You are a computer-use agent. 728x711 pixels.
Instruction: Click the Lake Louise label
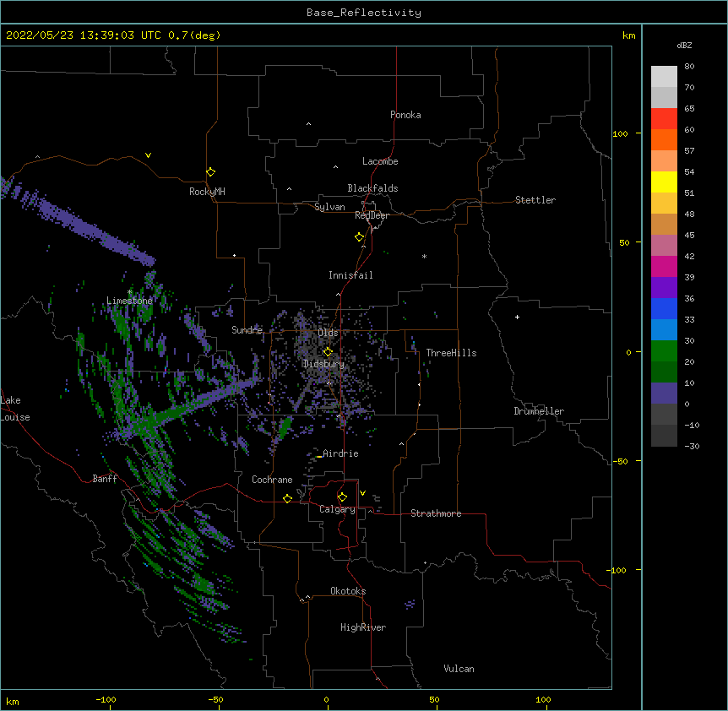point(15,409)
